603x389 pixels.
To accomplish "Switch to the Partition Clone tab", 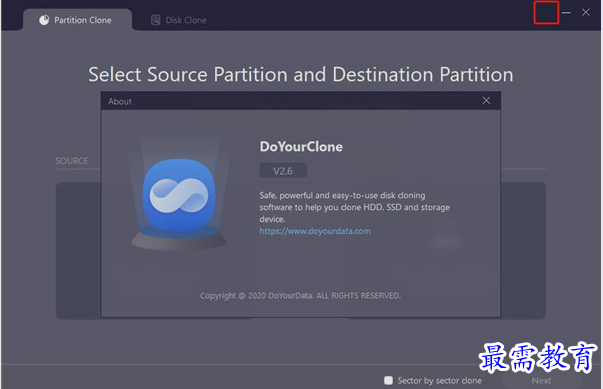I will pos(77,20).
